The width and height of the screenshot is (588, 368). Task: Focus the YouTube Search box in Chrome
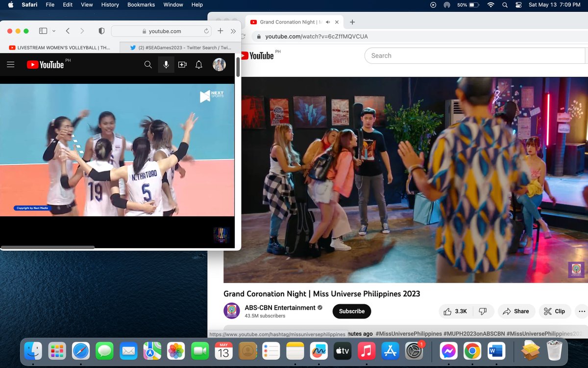coord(475,55)
